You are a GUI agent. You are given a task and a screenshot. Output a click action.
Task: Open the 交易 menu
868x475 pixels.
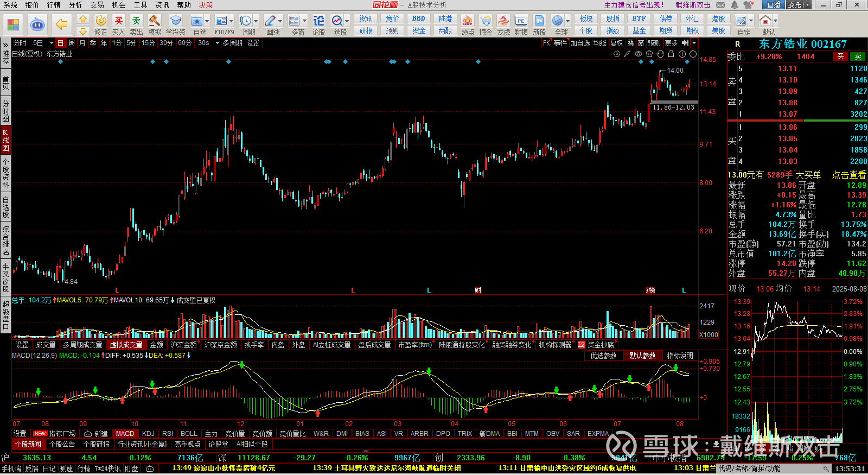pyautogui.click(x=97, y=5)
